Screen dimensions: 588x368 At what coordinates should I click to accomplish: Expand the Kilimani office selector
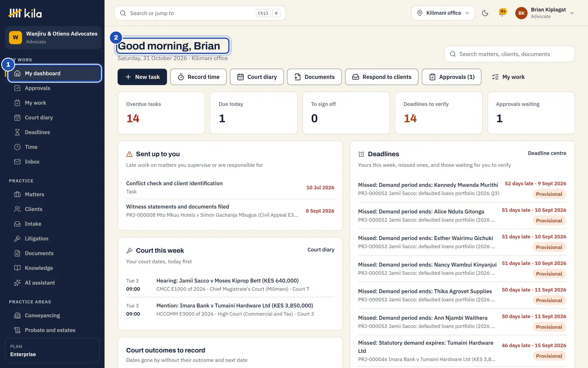(443, 13)
